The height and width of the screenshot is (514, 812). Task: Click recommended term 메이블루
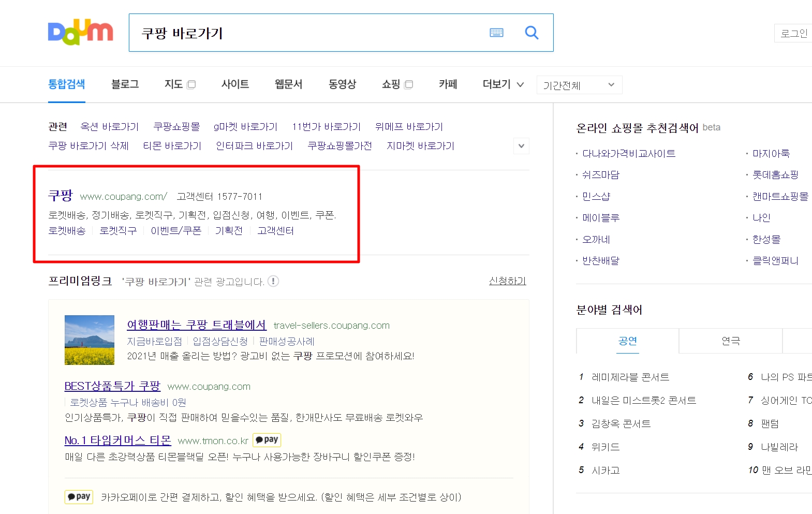pos(600,218)
